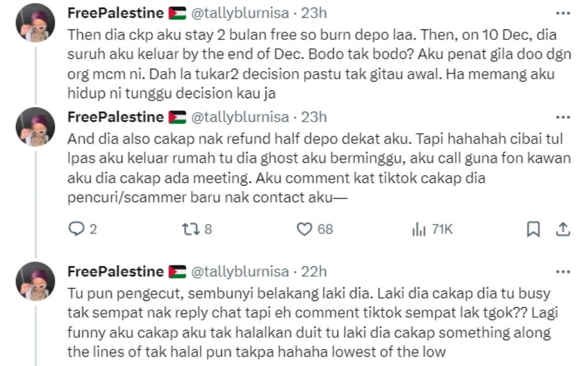Screen dimensions: 588x366
Task: Open FreePalestine display name on first tweet
Action: 116,13
